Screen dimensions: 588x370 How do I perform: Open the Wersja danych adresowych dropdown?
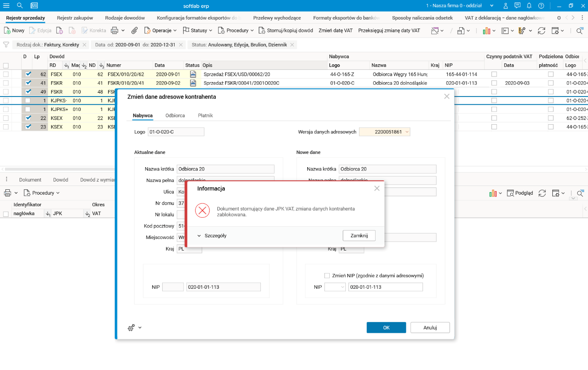coord(407,132)
